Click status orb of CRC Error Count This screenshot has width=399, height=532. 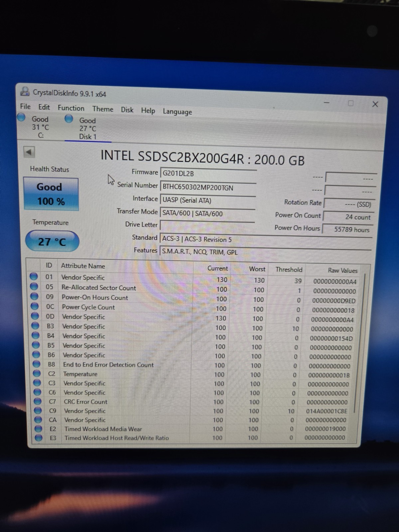38,401
